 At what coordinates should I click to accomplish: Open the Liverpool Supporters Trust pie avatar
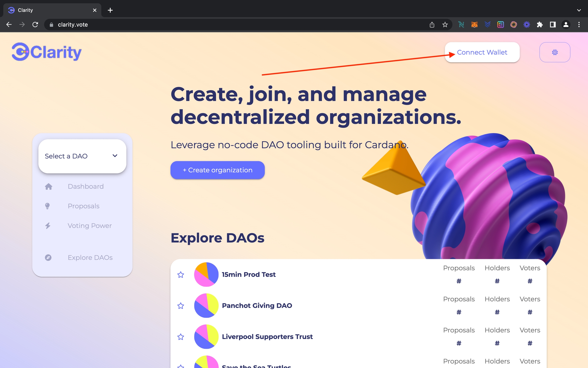point(206,337)
